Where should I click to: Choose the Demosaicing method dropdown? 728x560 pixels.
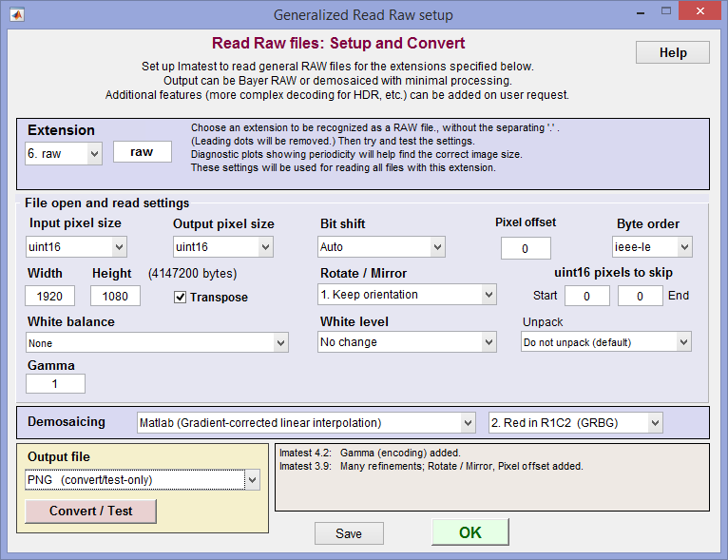pyautogui.click(x=306, y=422)
